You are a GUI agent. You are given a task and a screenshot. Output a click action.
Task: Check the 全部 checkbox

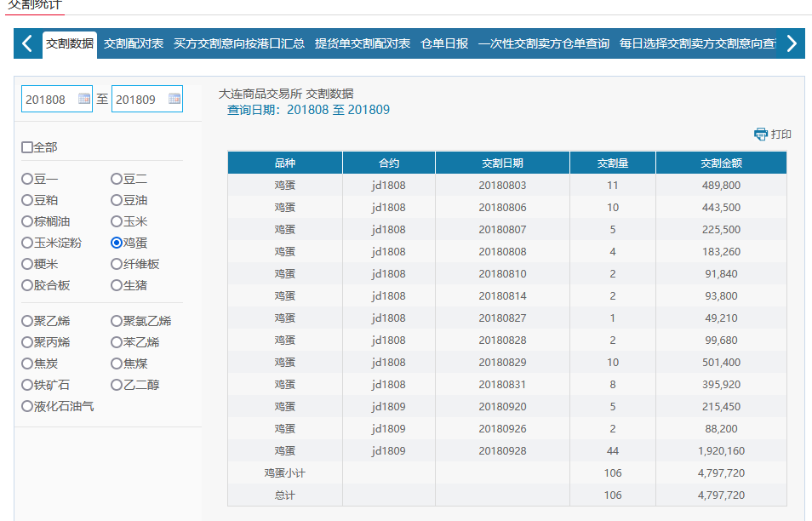pyautogui.click(x=27, y=147)
